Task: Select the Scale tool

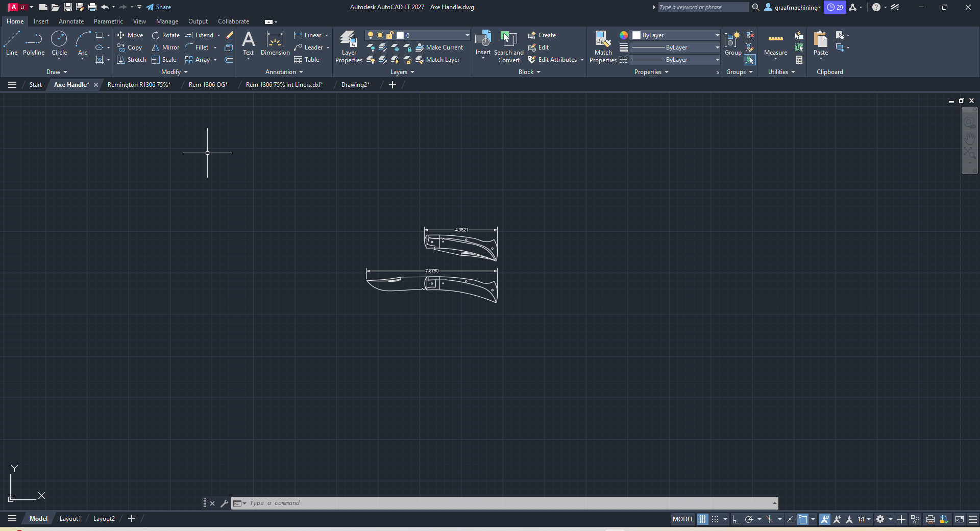Action: point(164,60)
